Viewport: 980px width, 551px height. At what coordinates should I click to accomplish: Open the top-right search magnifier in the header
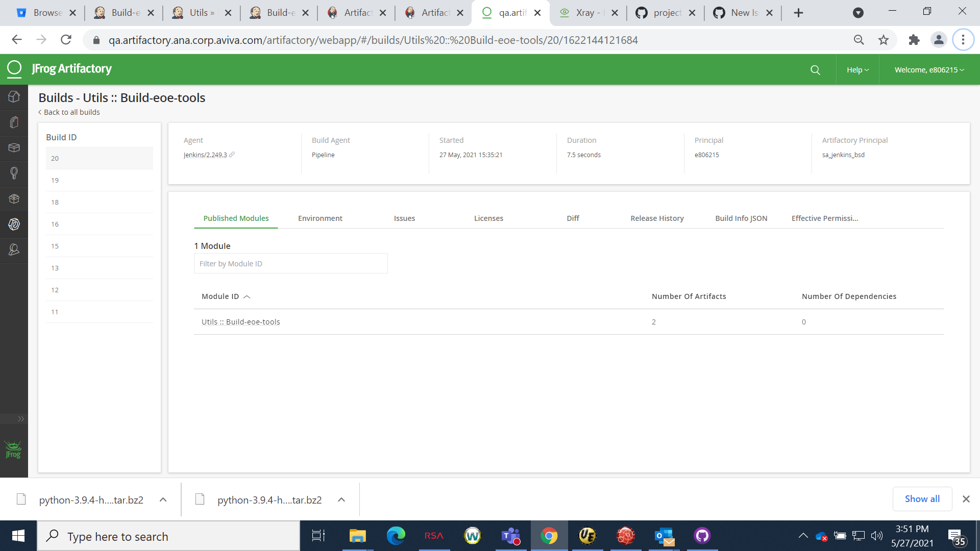[x=815, y=69]
